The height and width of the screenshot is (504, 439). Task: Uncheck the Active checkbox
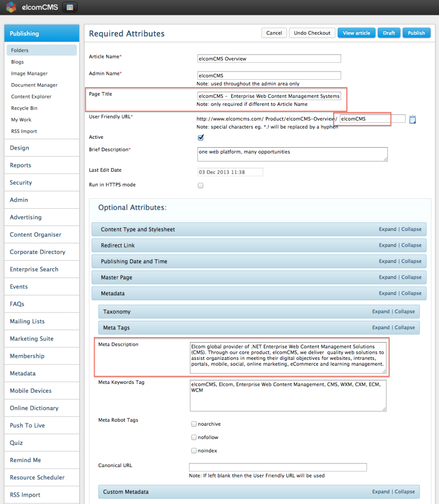200,137
